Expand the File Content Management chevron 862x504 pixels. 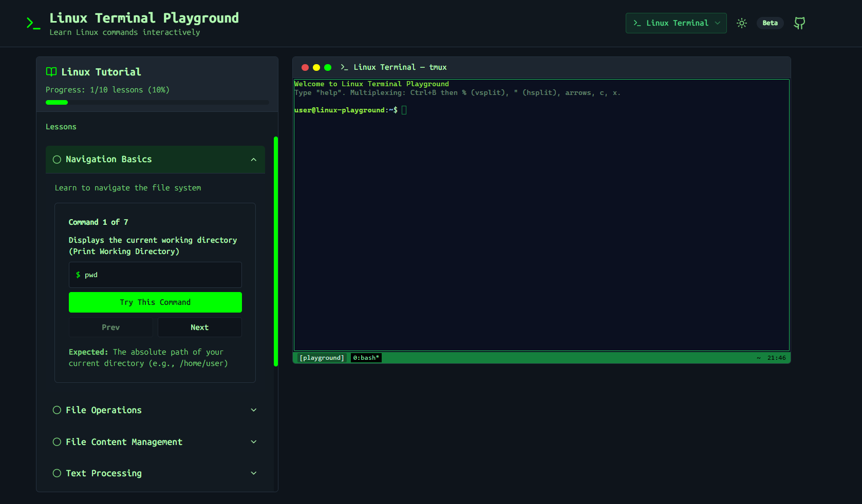point(254,442)
